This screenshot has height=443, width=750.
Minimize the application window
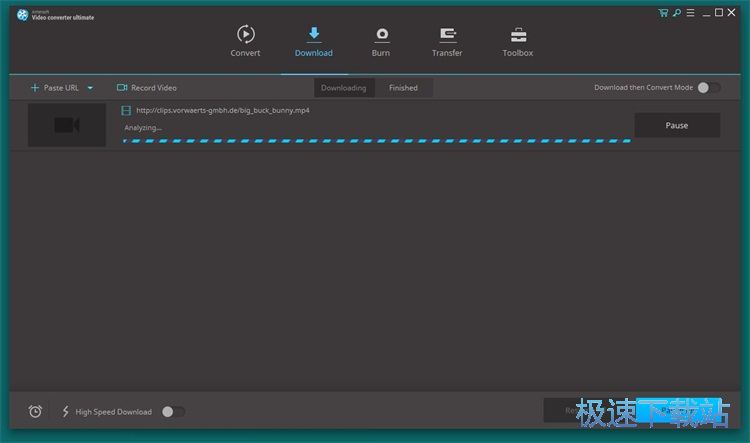tap(706, 13)
